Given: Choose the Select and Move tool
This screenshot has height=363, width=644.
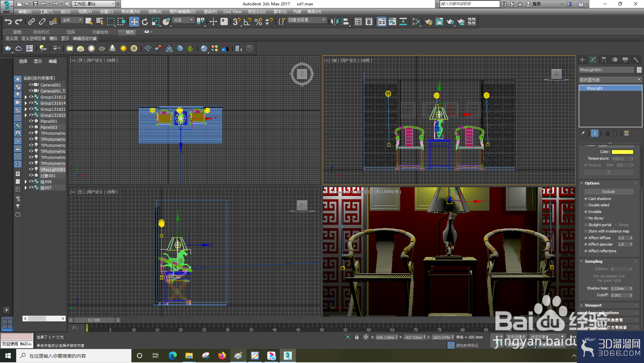Looking at the screenshot, I should point(134,22).
